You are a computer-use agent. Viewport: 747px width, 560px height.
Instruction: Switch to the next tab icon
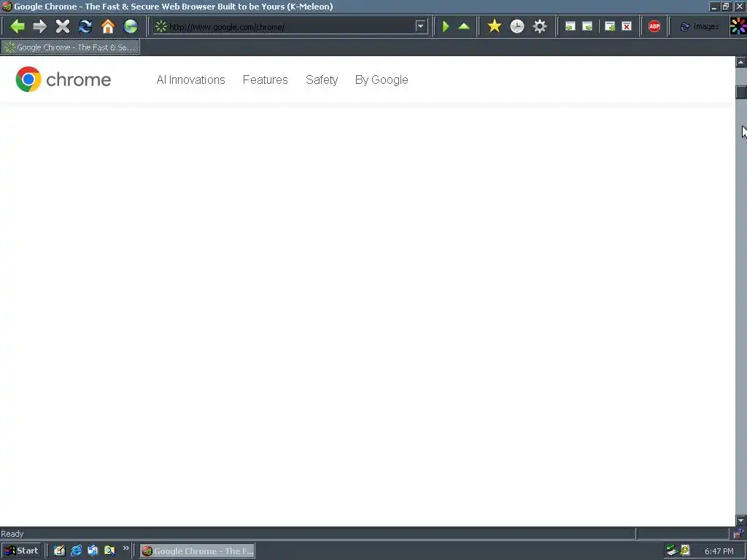tap(587, 26)
